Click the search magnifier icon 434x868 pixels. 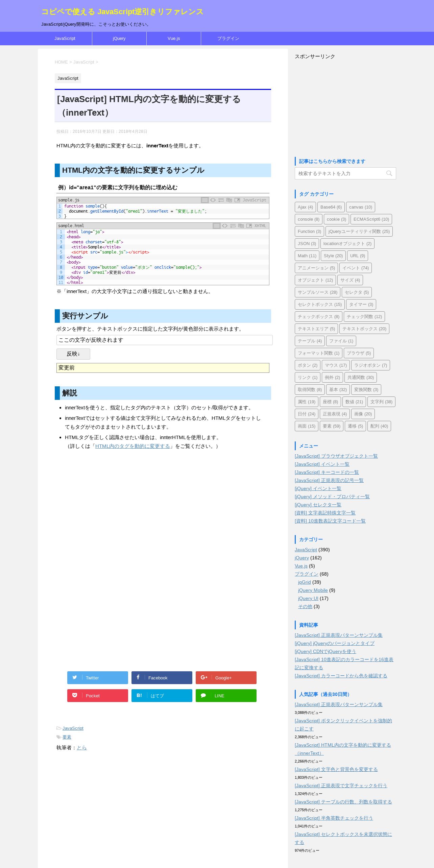pos(389,173)
